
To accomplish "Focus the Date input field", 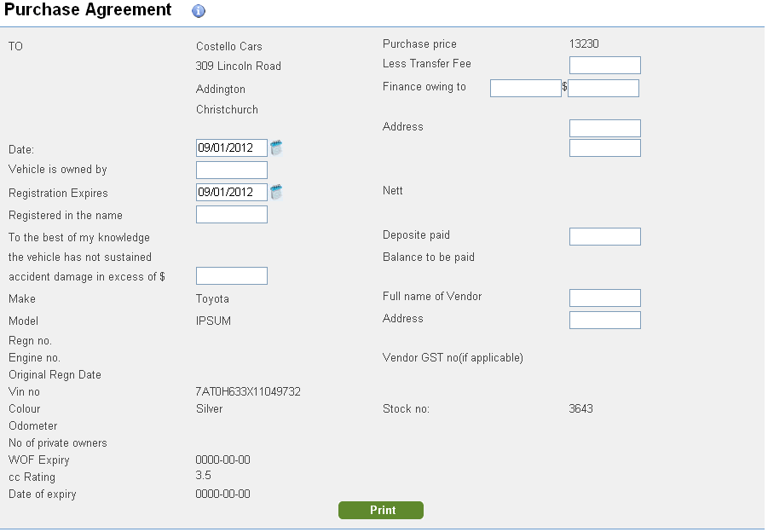I will pos(232,148).
